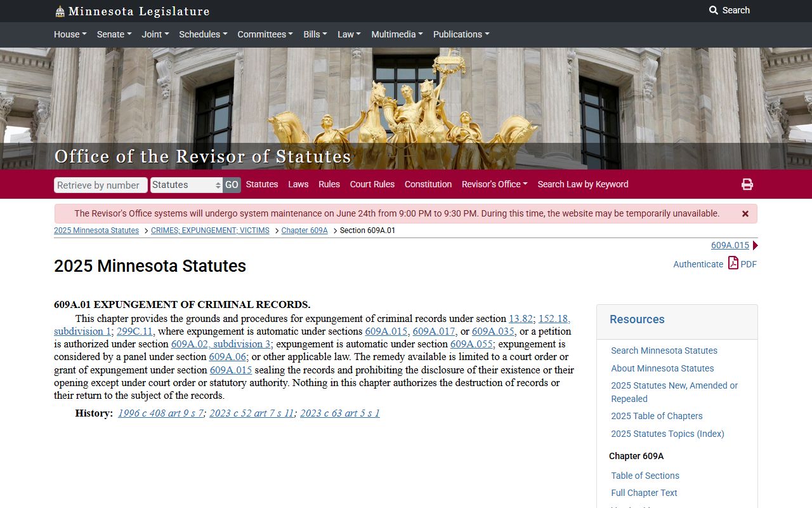Click the 609A.01 EXPUNGEMENT OF CRIMINAL RECORDS heading
The width and height of the screenshot is (812, 508).
[182, 305]
